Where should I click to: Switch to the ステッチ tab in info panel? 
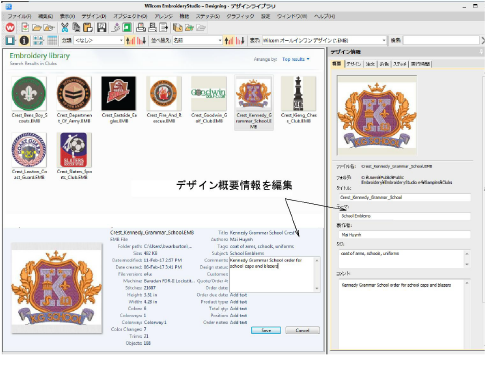[x=399, y=64]
